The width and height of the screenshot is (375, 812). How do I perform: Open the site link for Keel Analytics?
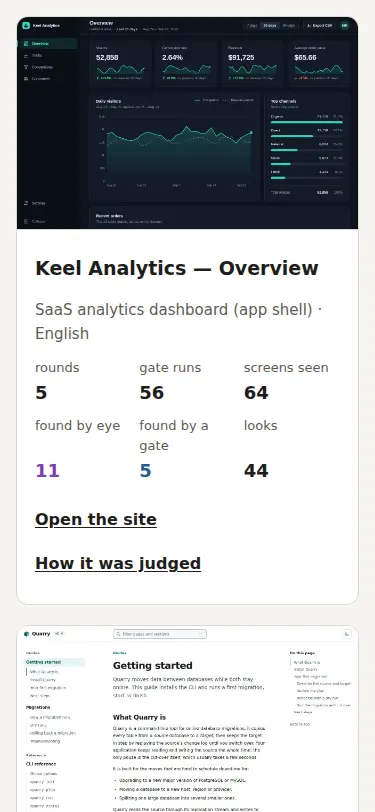(x=96, y=519)
